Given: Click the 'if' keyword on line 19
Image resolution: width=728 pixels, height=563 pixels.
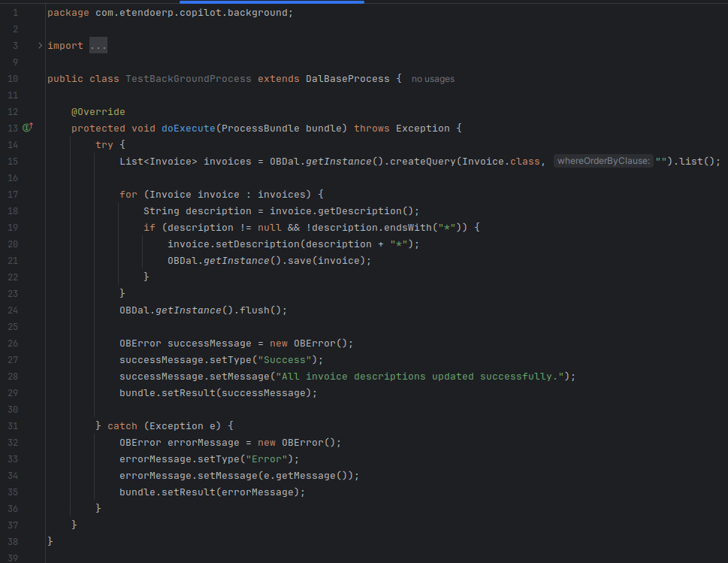Looking at the screenshot, I should pyautogui.click(x=150, y=228).
